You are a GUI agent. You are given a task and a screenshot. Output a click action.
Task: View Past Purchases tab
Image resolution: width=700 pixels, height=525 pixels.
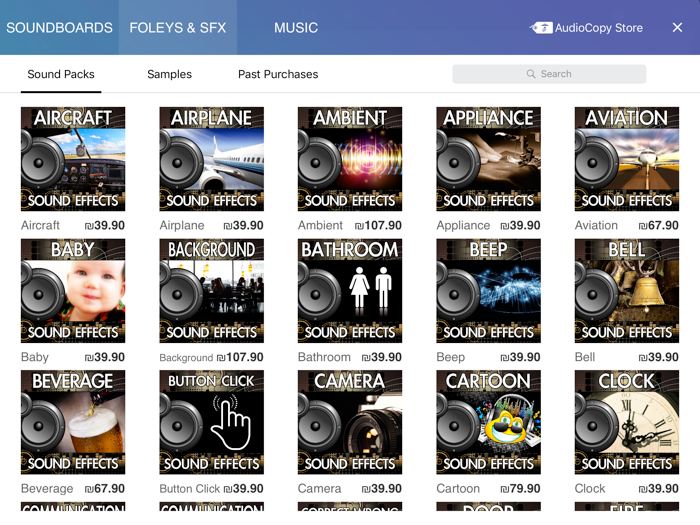point(278,74)
